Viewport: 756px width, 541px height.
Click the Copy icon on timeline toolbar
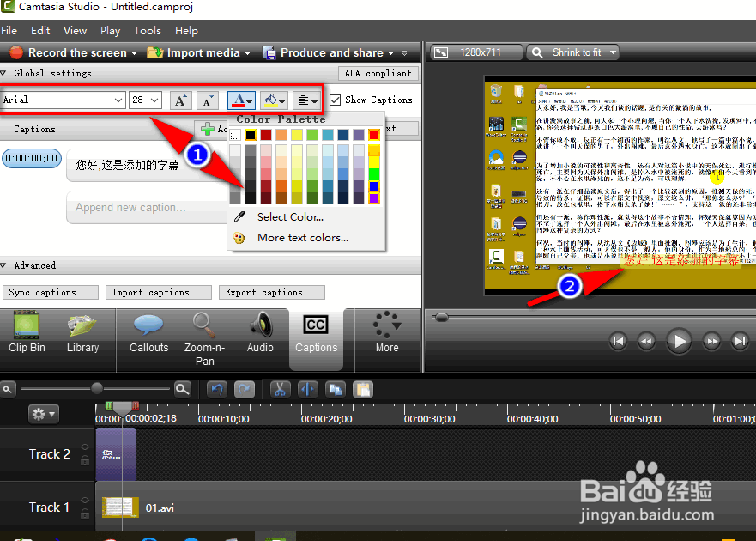335,389
